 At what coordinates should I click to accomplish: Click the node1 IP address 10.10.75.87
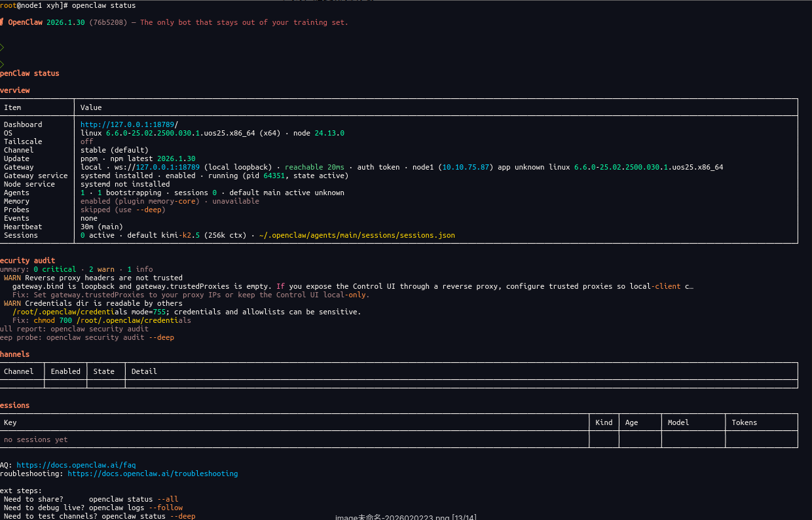tap(466, 167)
